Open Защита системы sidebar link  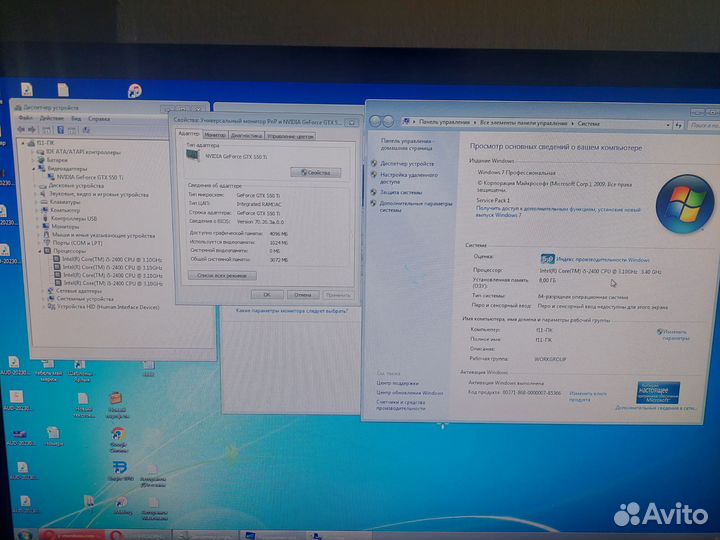click(401, 192)
